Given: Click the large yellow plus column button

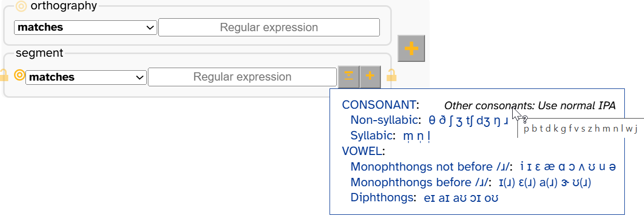Looking at the screenshot, I should (x=411, y=49).
